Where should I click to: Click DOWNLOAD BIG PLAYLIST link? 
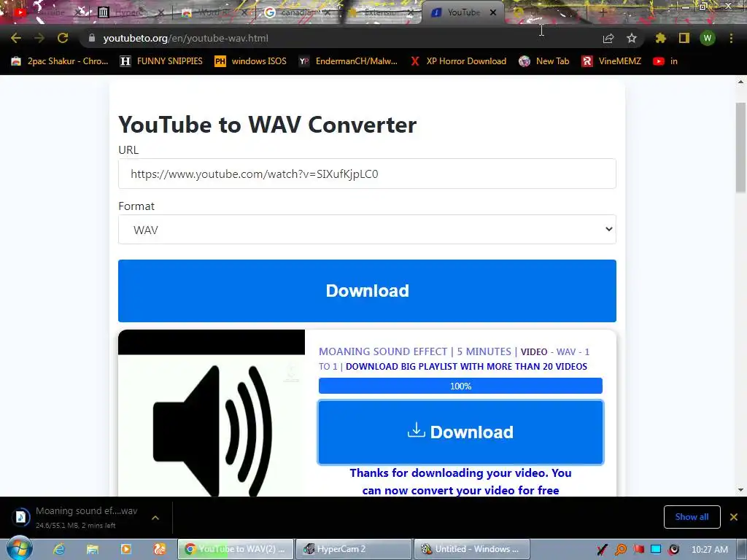pos(466,366)
